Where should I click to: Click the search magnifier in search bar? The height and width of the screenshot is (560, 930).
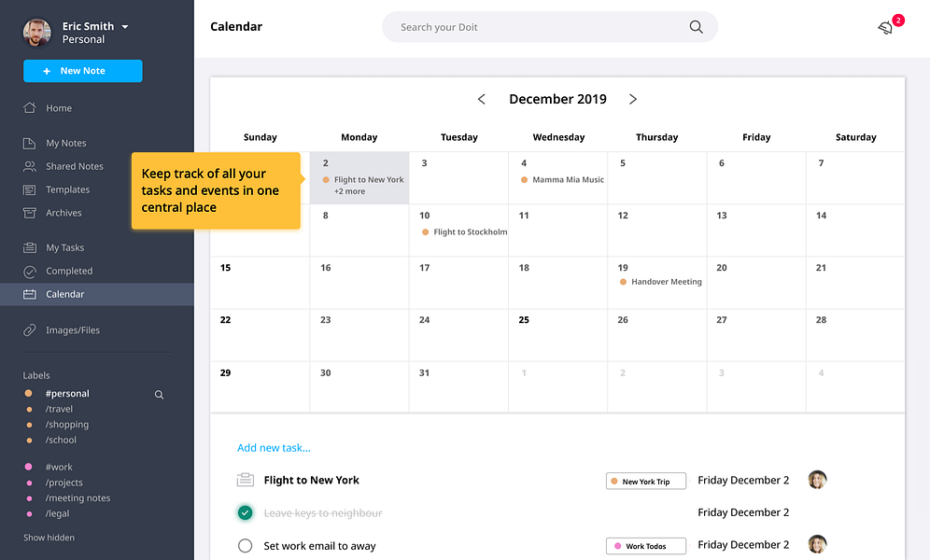(696, 27)
